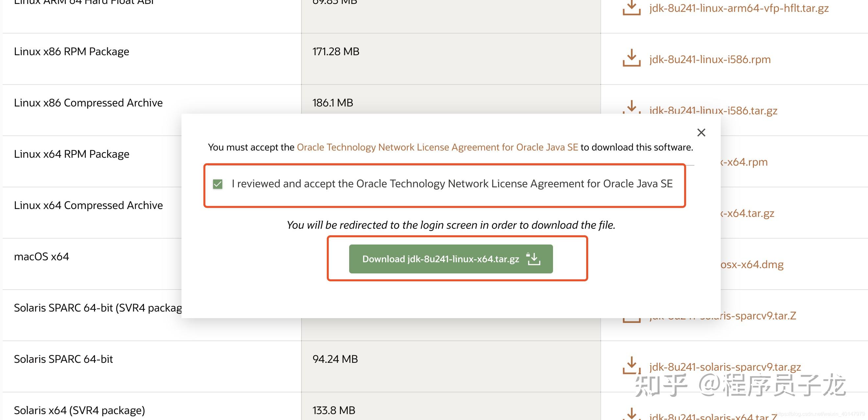Select the Linux x86 RPM Package row label
Viewport: 868px width, 420px height.
(x=71, y=52)
